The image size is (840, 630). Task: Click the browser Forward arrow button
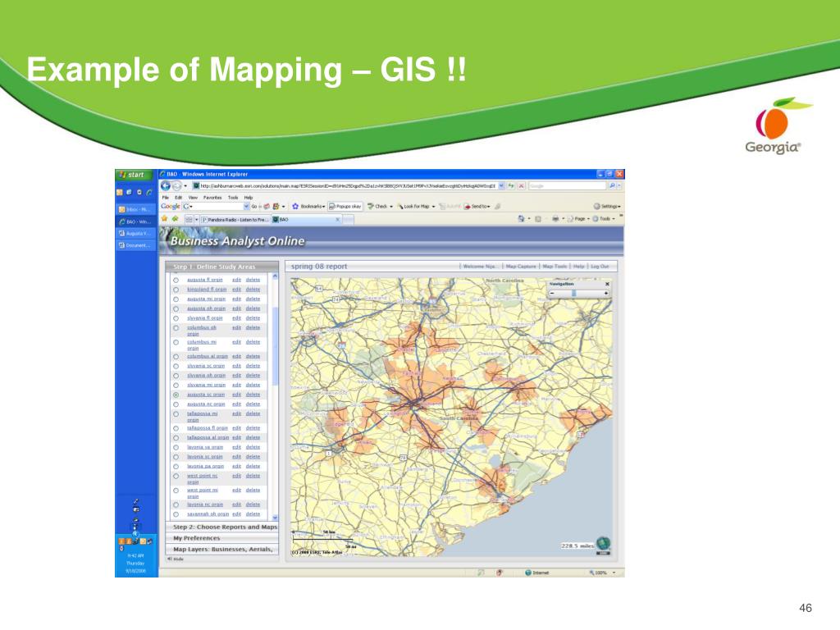[x=176, y=186]
